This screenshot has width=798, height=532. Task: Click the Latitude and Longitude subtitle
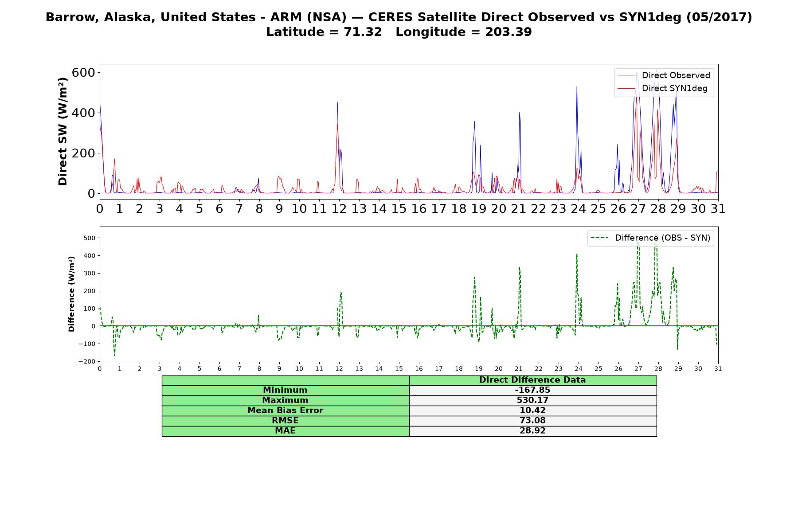[x=399, y=32]
